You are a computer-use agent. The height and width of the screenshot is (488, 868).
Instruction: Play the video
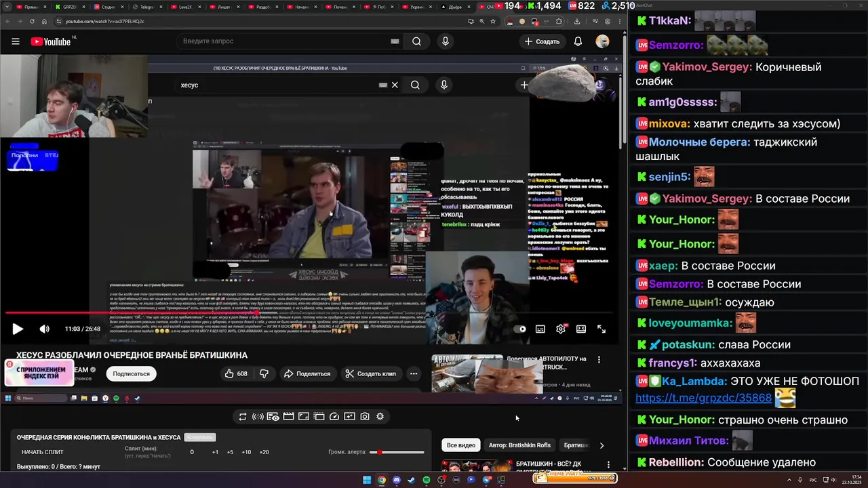[18, 329]
